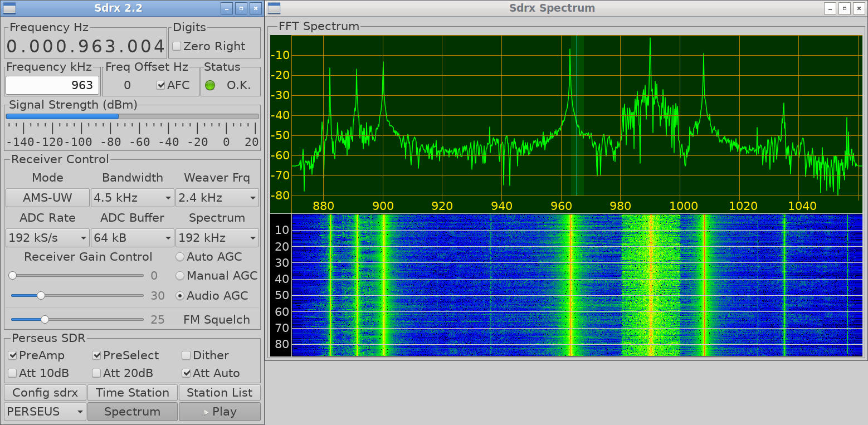Maximize the Sdrx Spectrum window
This screenshot has height=425, width=868.
click(x=845, y=8)
